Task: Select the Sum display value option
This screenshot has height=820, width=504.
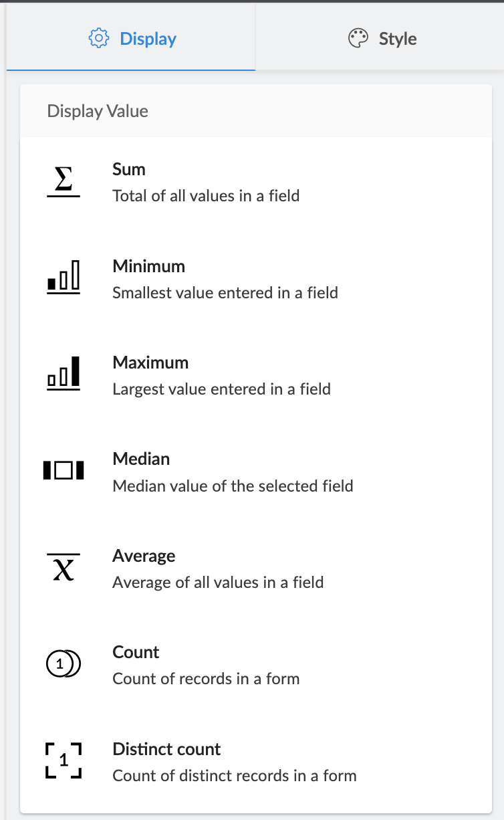Action: point(129,169)
